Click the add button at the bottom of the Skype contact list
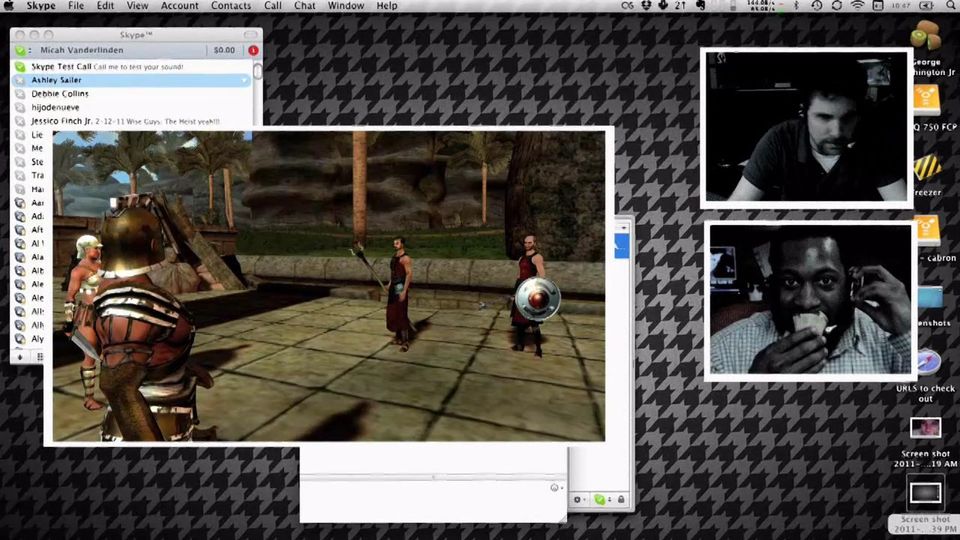The image size is (960, 540). point(20,356)
